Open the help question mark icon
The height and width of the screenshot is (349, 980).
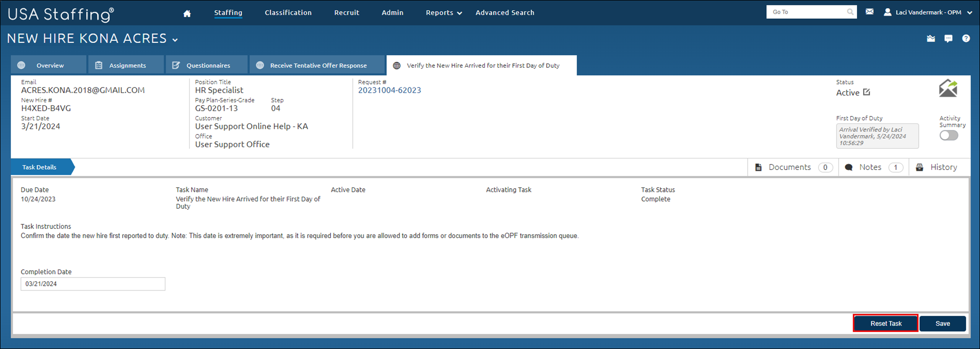pyautogui.click(x=966, y=38)
